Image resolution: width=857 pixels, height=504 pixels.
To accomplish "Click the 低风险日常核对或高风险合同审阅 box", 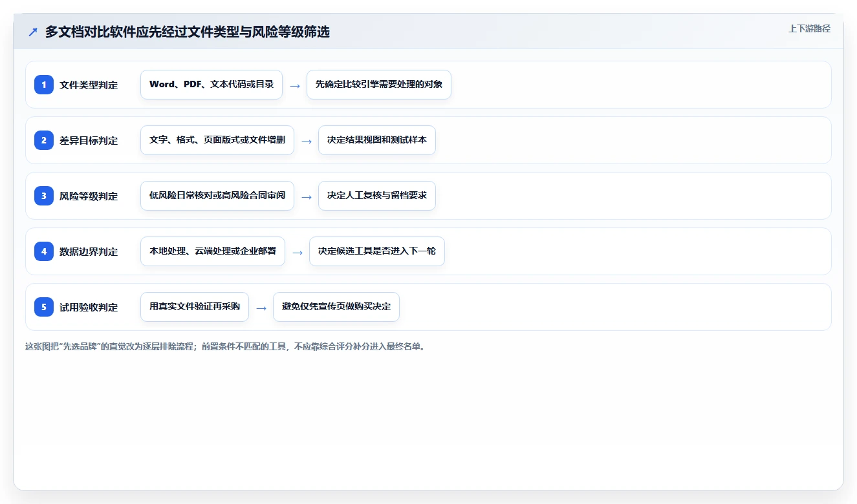I will click(217, 195).
